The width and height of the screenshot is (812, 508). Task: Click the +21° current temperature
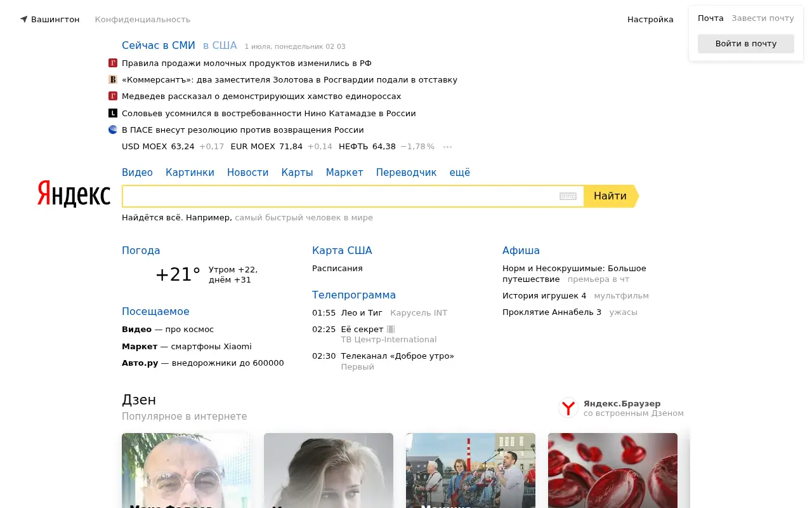click(x=178, y=274)
